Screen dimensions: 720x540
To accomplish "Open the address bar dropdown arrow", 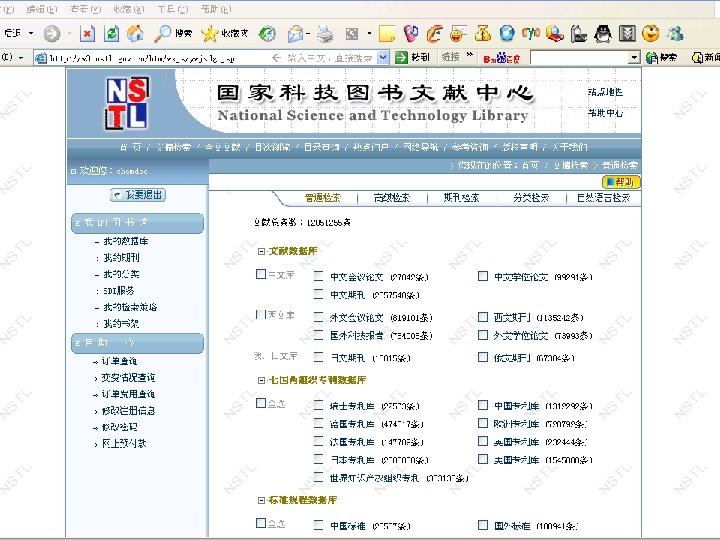I will tap(383, 57).
